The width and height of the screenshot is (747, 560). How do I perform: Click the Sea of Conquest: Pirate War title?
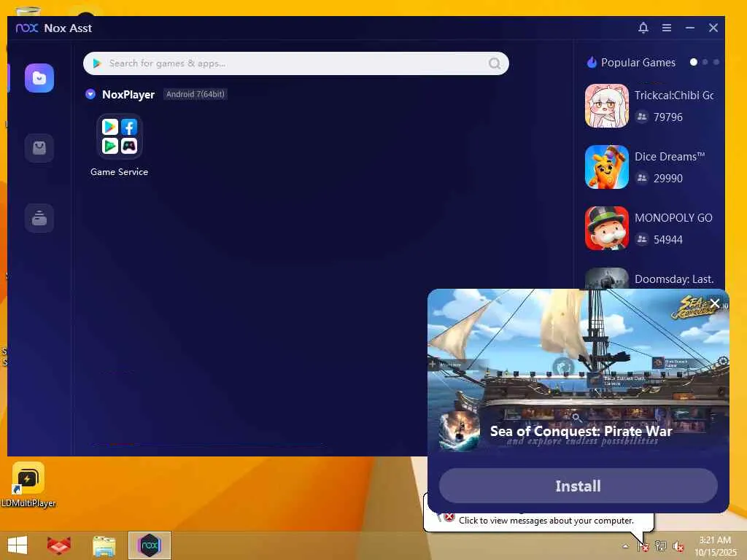click(581, 432)
